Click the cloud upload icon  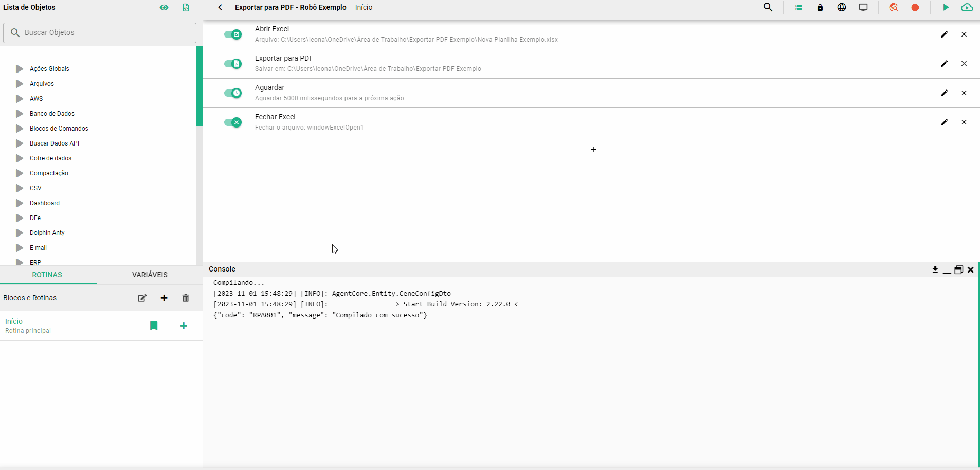tap(967, 7)
